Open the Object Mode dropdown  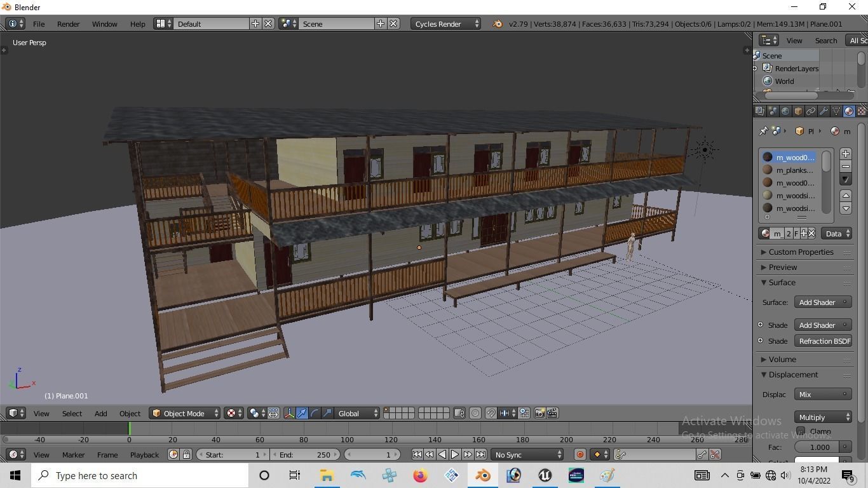pyautogui.click(x=185, y=413)
